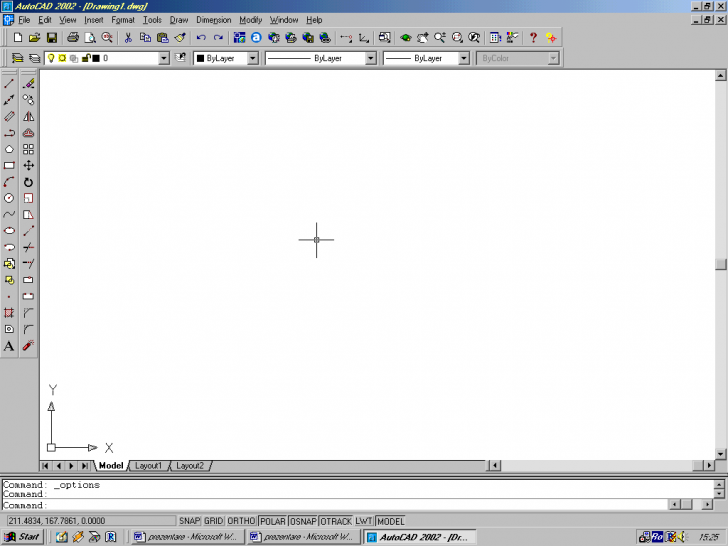
Task: Undo last action with Undo arrow
Action: coord(201,38)
